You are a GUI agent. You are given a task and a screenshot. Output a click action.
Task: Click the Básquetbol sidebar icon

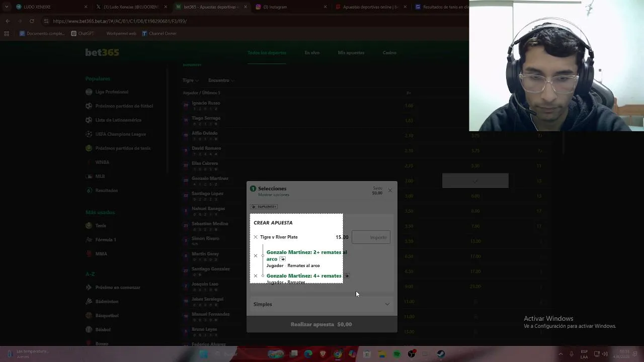point(89,316)
